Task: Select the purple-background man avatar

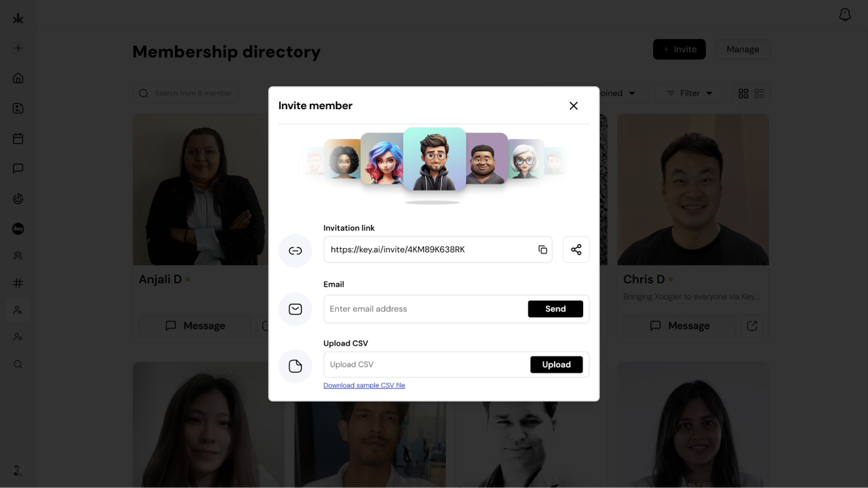Action: pos(487,159)
